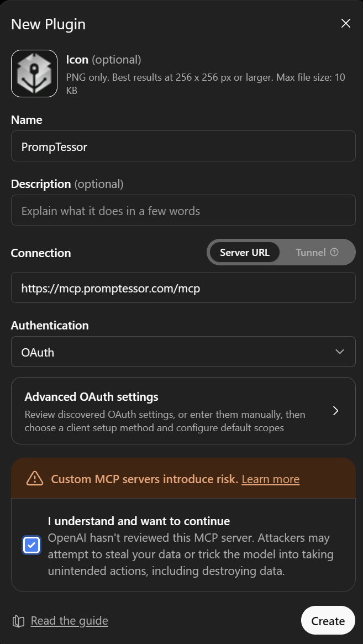The width and height of the screenshot is (363, 644).
Task: Click the New Plugin title text
Action: (x=49, y=24)
